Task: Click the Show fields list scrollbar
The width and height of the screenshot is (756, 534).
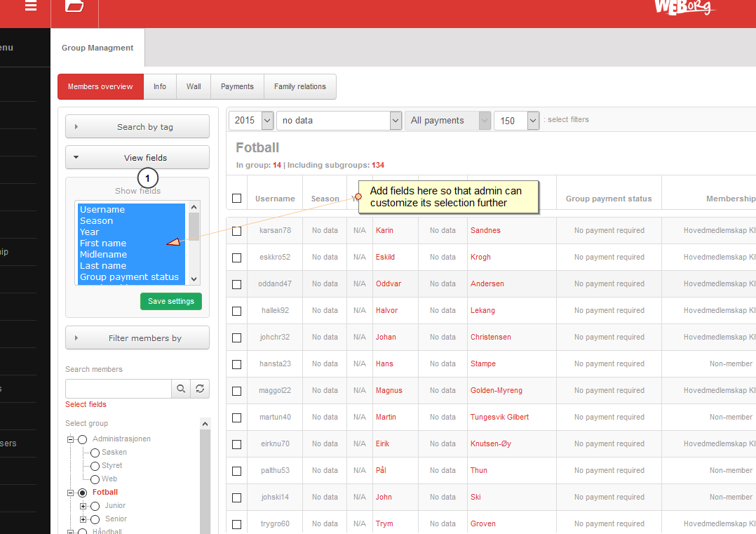Action: click(194, 243)
